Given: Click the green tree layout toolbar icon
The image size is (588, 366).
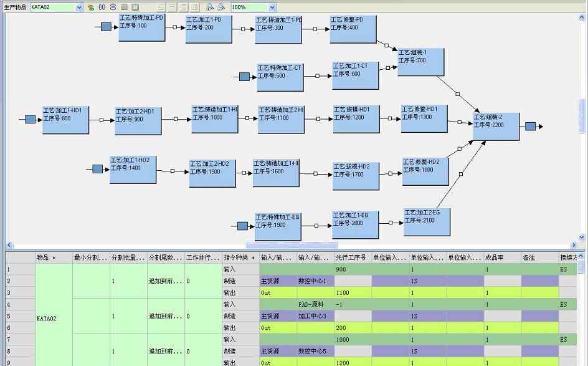Looking at the screenshot, I should (x=90, y=7).
